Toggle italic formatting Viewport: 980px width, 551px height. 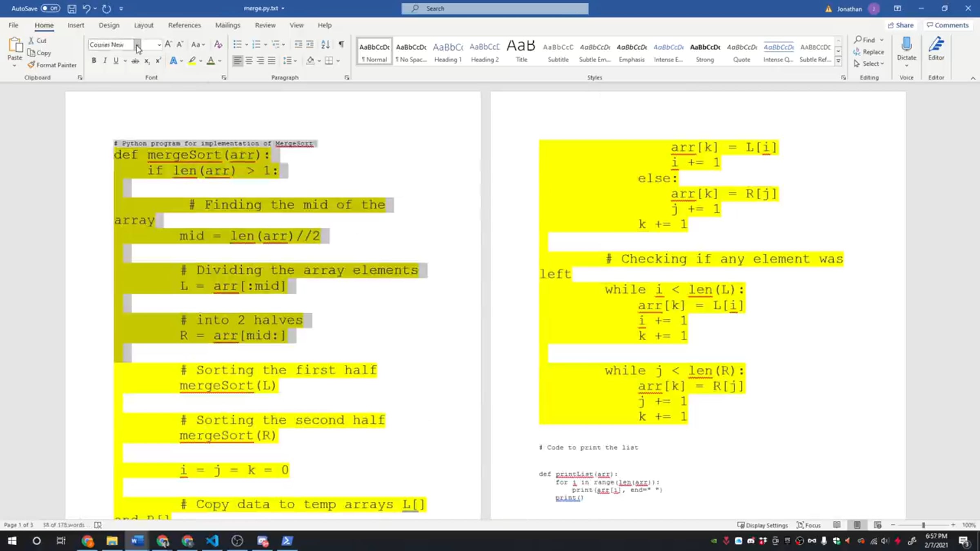105,61
